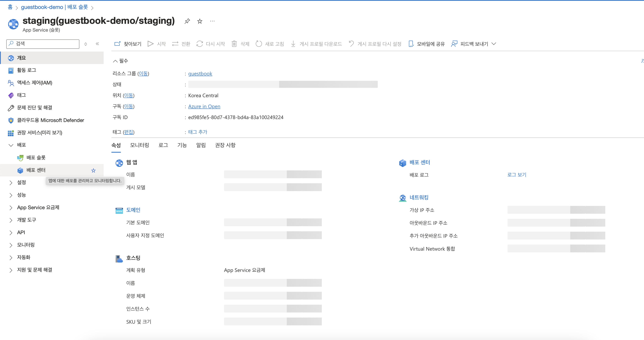Open the ellipsis more options menu
The image size is (644, 340).
(x=212, y=21)
